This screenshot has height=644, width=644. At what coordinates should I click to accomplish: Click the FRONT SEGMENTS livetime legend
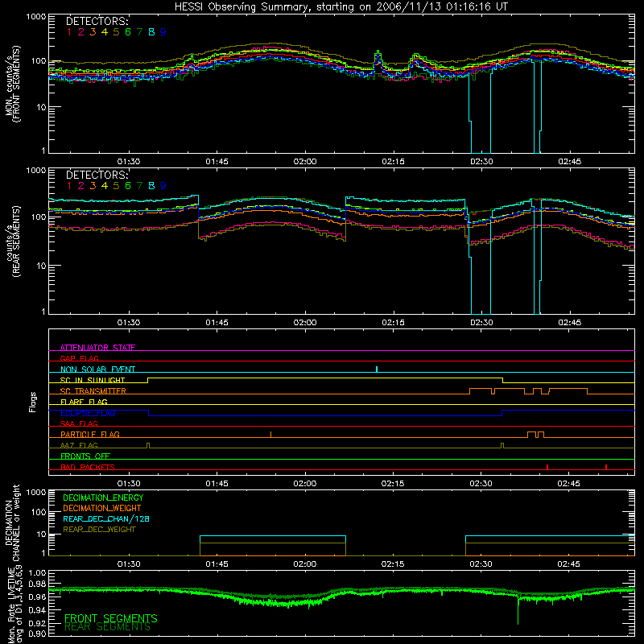tap(111, 618)
